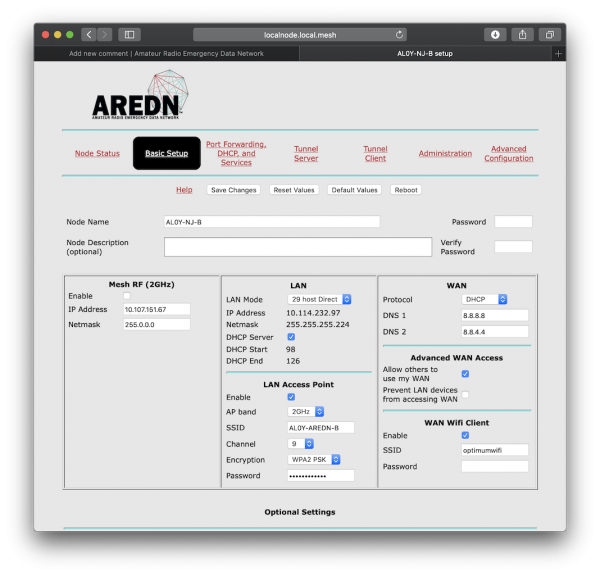Click WAN Wifi Client Password field

495,467
